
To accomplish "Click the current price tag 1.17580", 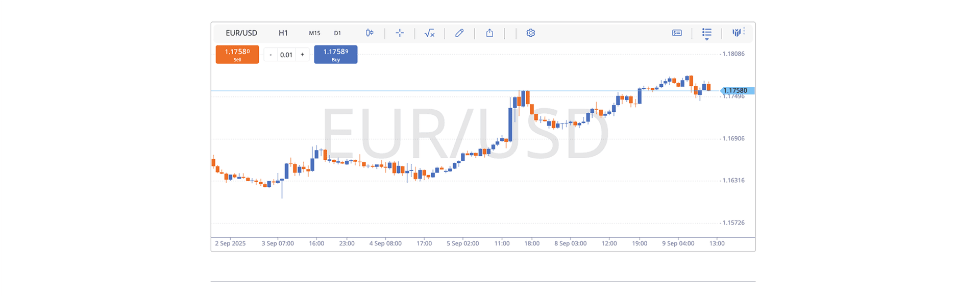I will [x=738, y=90].
